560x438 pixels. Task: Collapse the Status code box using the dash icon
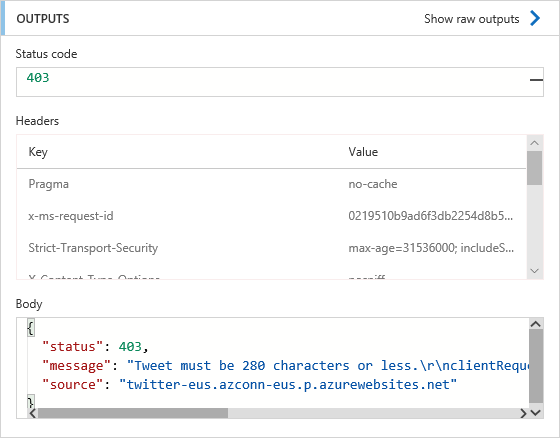536,80
